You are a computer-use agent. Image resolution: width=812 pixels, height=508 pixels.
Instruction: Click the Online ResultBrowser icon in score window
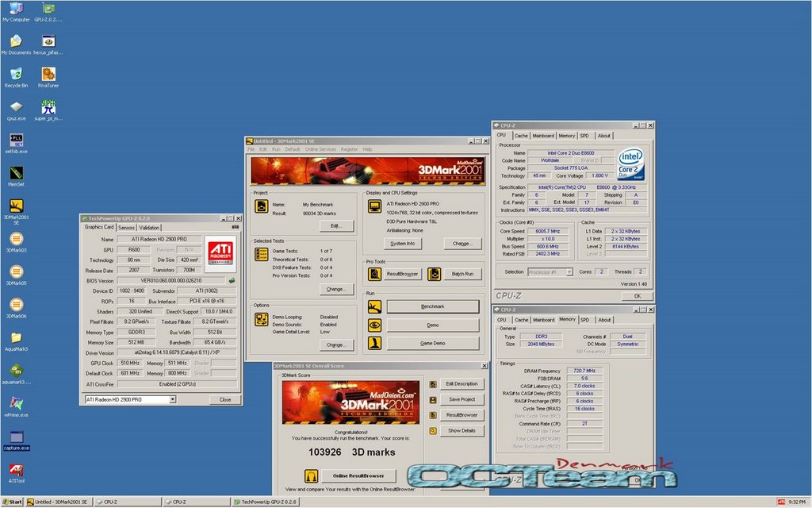click(311, 475)
